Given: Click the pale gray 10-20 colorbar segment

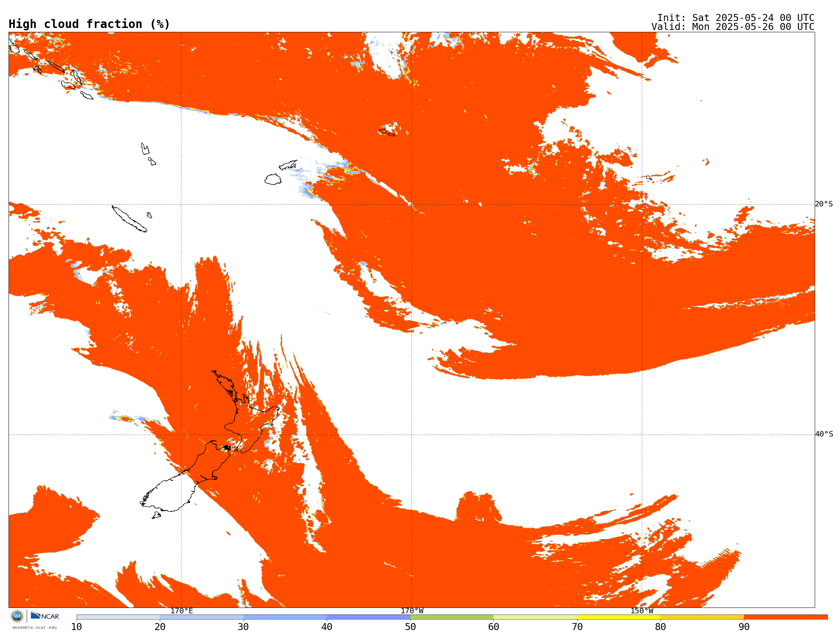Looking at the screenshot, I should tap(118, 617).
